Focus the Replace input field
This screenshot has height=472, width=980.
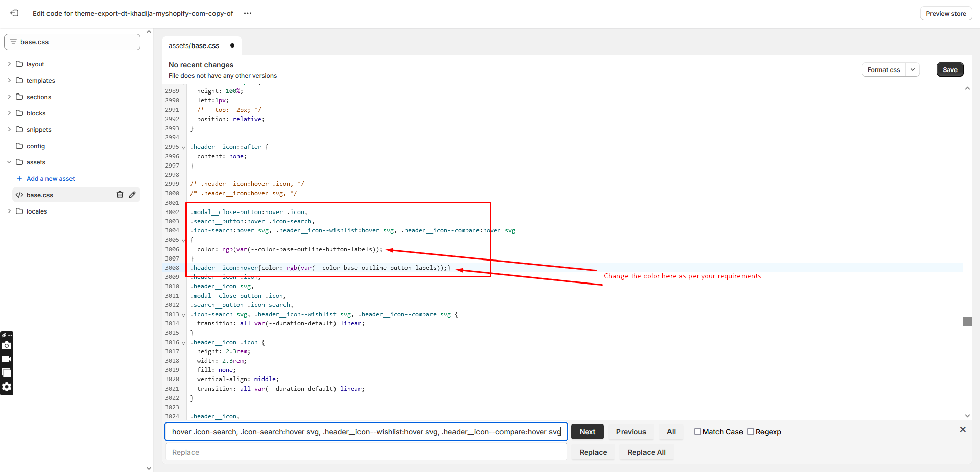click(366, 452)
